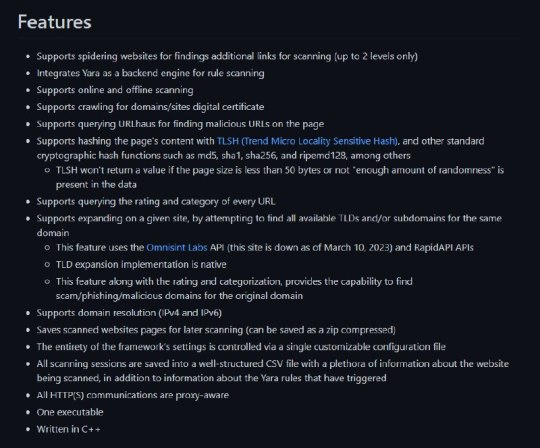
Task: Click the 'All HTTP(S) communications are proxy-aware' item
Action: 133,395
